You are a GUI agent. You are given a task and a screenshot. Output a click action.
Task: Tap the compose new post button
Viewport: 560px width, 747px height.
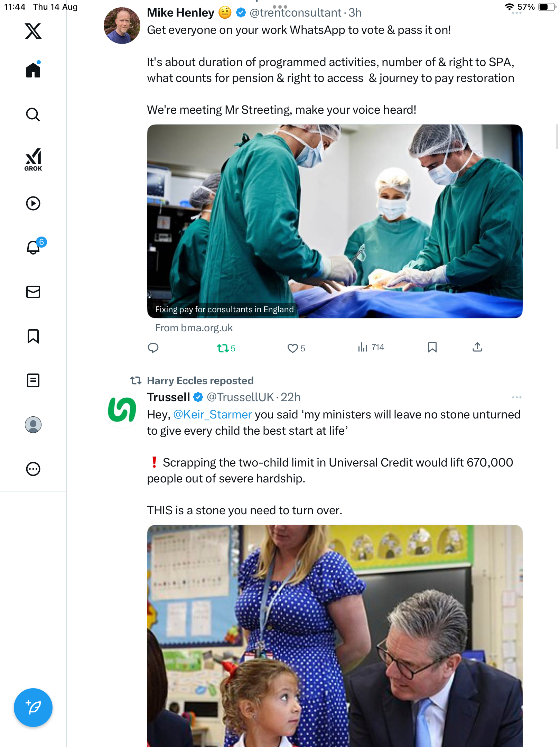coord(33,707)
